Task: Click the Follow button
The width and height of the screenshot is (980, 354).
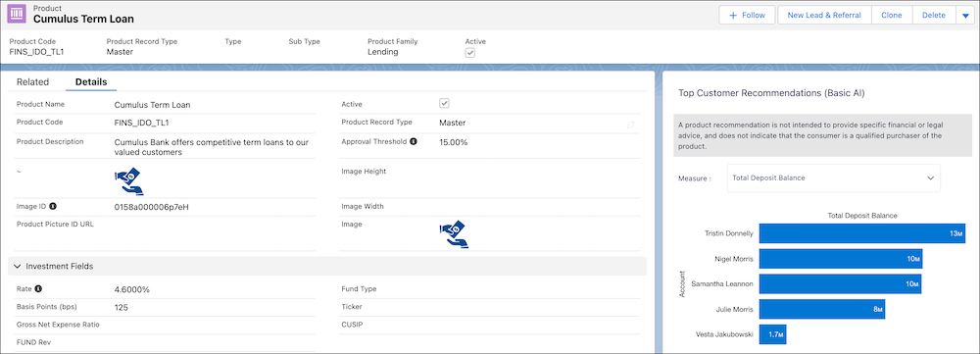Action: pos(747,15)
